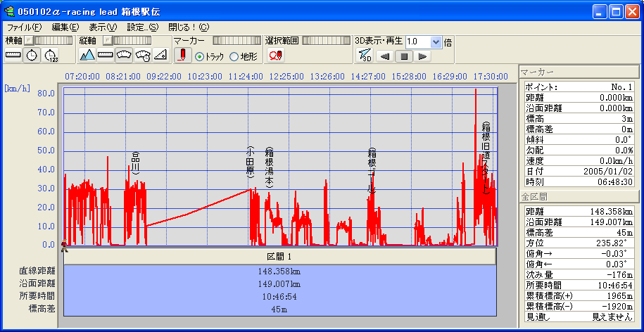644x332 pixels.
Task: Select the トラック radio button
Action: coord(199,56)
